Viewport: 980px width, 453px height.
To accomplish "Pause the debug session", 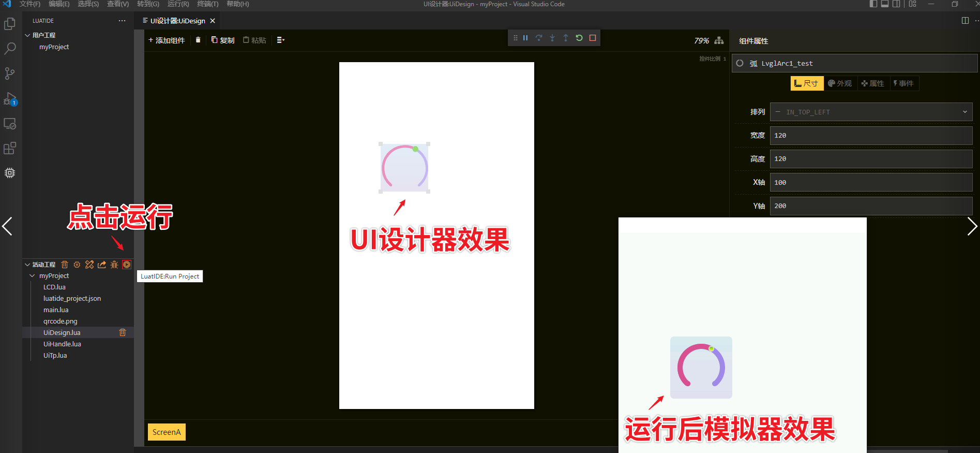I will 525,38.
